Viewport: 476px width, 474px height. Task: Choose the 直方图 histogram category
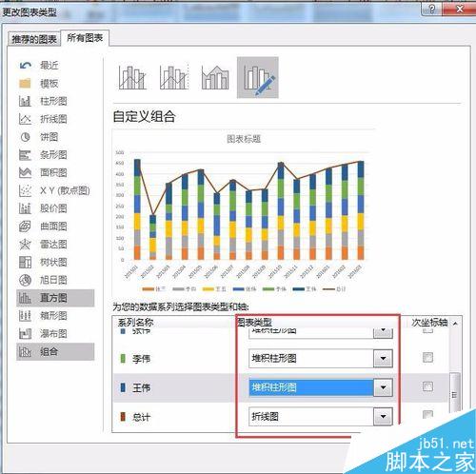[55, 298]
